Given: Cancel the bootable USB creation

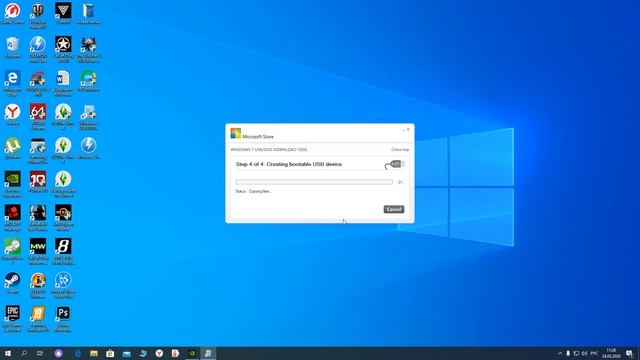Looking at the screenshot, I should (393, 209).
